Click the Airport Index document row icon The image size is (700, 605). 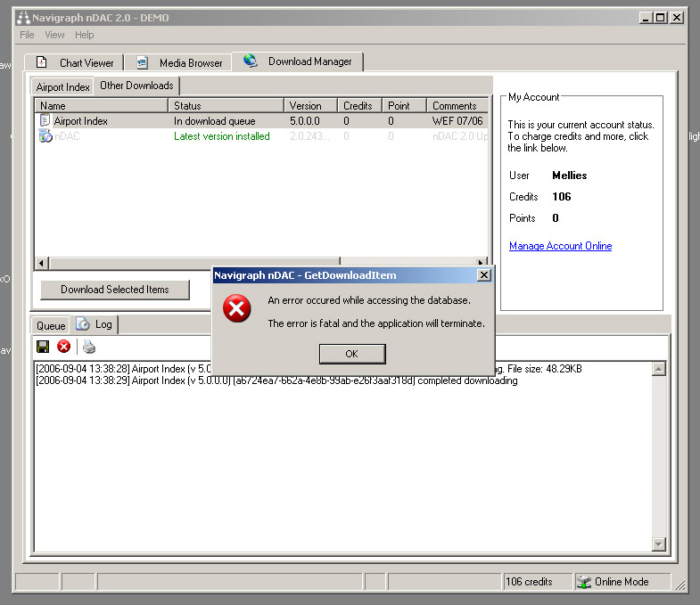45,120
